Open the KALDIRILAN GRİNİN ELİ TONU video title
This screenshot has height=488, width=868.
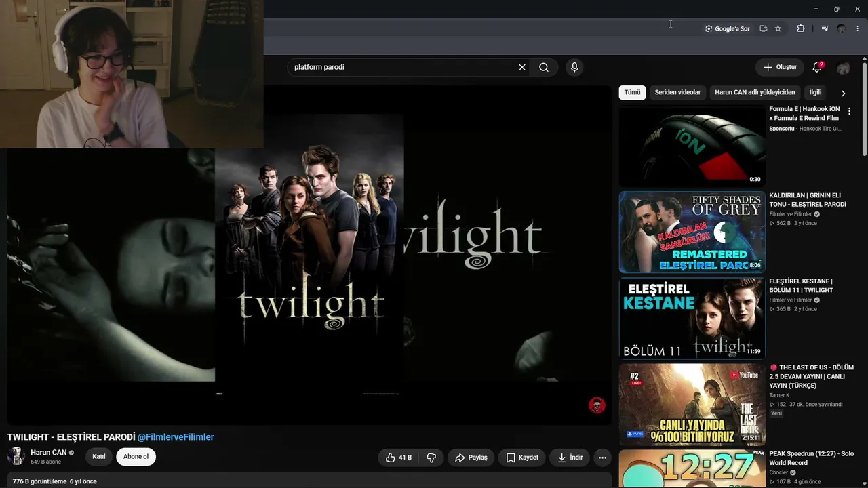(808, 200)
